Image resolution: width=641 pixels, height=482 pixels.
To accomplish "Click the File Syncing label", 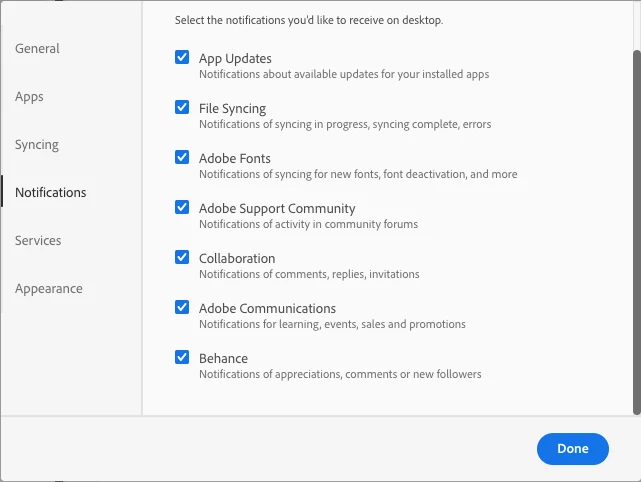I will (232, 109).
